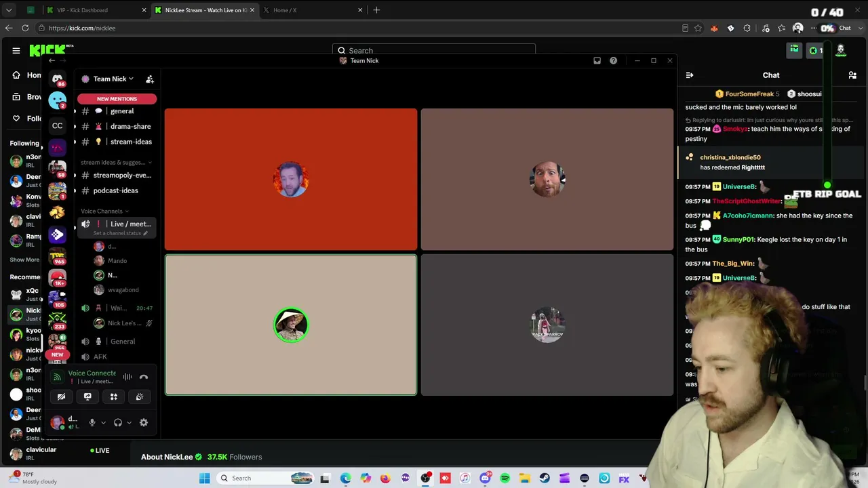This screenshot has height=488, width=868.
Task: Open the Kick gift shop icon in header
Action: 794,50
